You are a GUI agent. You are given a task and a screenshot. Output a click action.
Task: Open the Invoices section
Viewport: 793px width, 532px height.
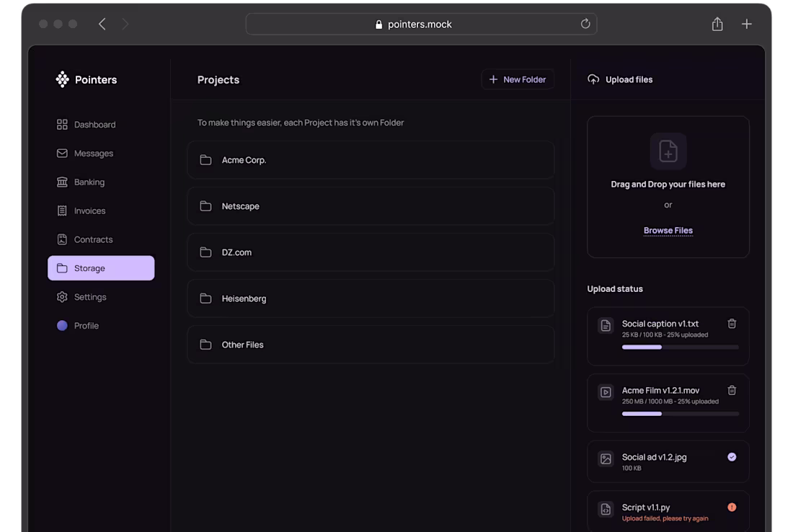[89, 211]
